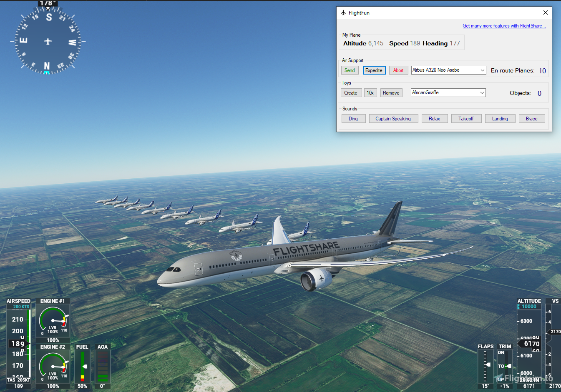This screenshot has height=392, width=561.
Task: Play the Relax sound
Action: 434,119
